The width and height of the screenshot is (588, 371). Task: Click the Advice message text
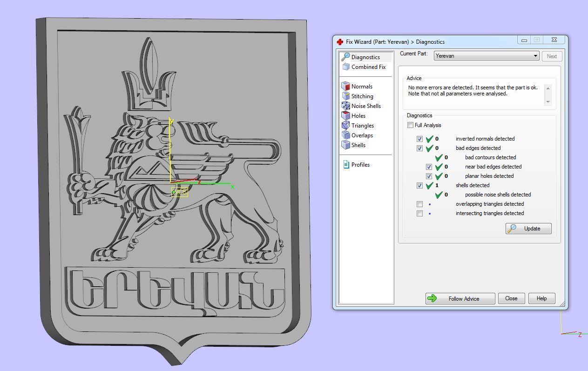pyautogui.click(x=473, y=90)
